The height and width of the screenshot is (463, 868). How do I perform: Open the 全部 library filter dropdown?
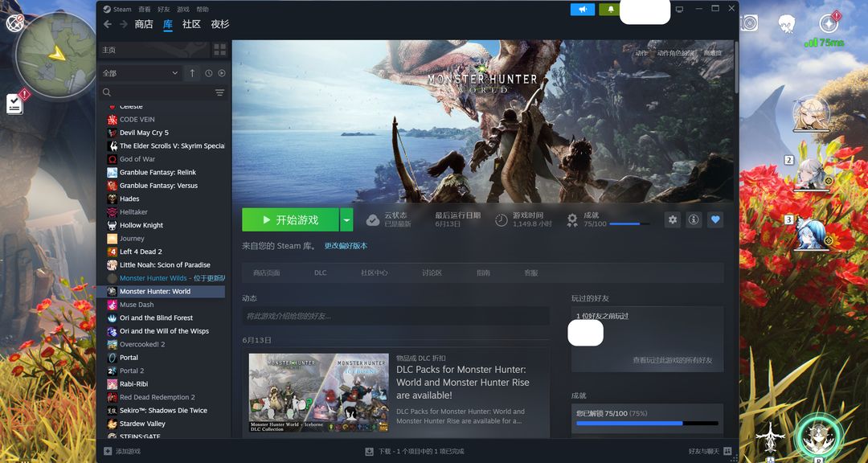coord(141,73)
